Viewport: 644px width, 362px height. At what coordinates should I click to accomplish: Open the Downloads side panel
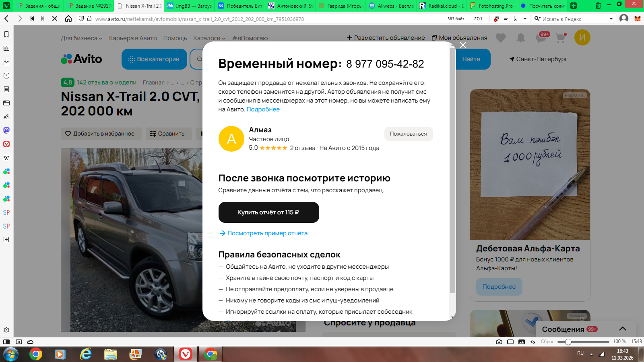(x=6, y=62)
